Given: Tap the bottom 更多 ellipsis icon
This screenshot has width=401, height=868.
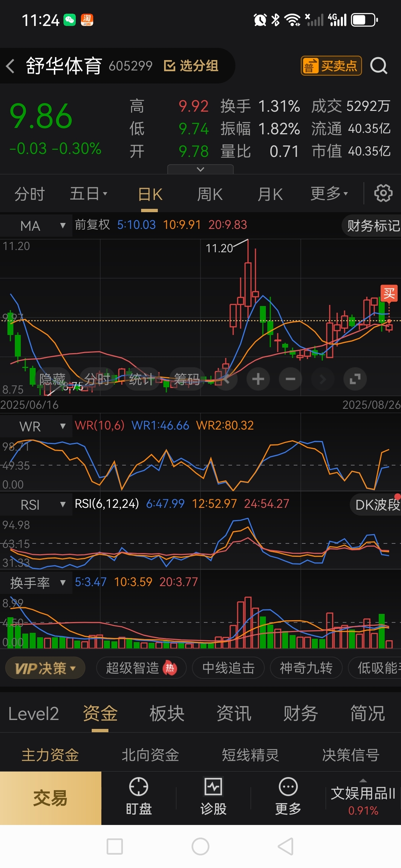Looking at the screenshot, I should coord(288,797).
